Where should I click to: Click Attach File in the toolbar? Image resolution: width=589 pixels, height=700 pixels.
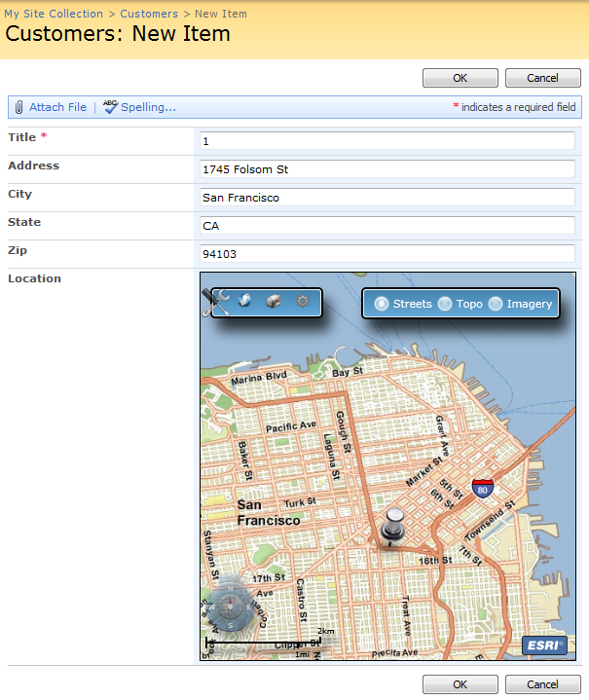pyautogui.click(x=51, y=107)
